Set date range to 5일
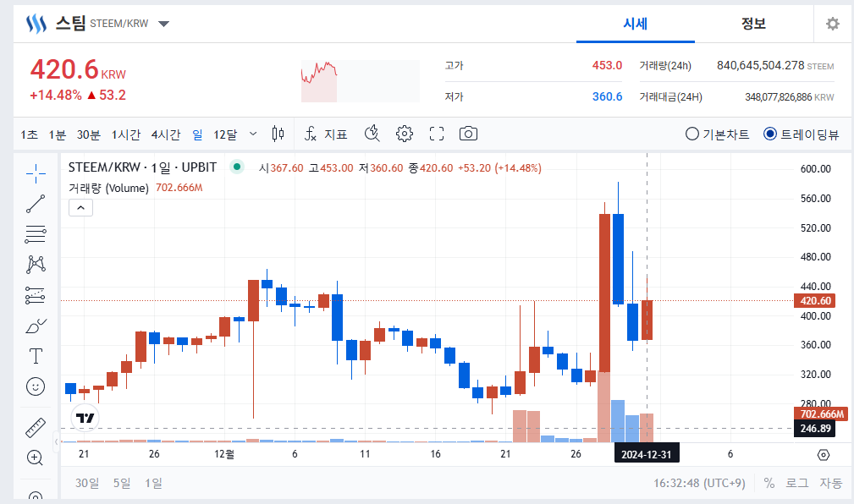The image size is (854, 504). [x=122, y=483]
